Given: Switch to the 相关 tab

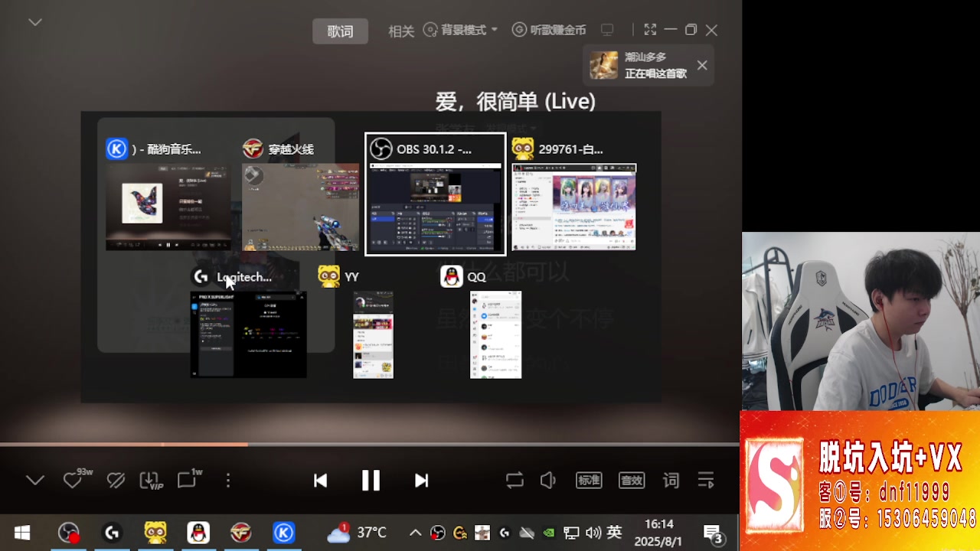Looking at the screenshot, I should (401, 31).
